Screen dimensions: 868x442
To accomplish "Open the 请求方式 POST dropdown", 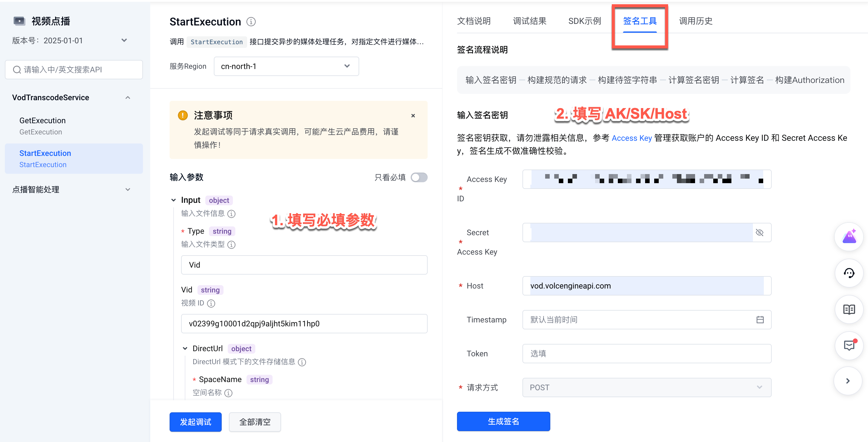I will point(646,388).
